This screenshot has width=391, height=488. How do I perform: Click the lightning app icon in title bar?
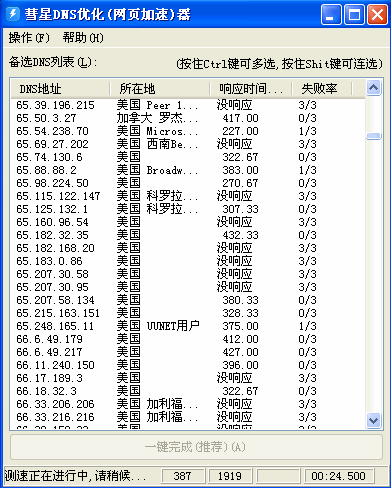pos(13,14)
